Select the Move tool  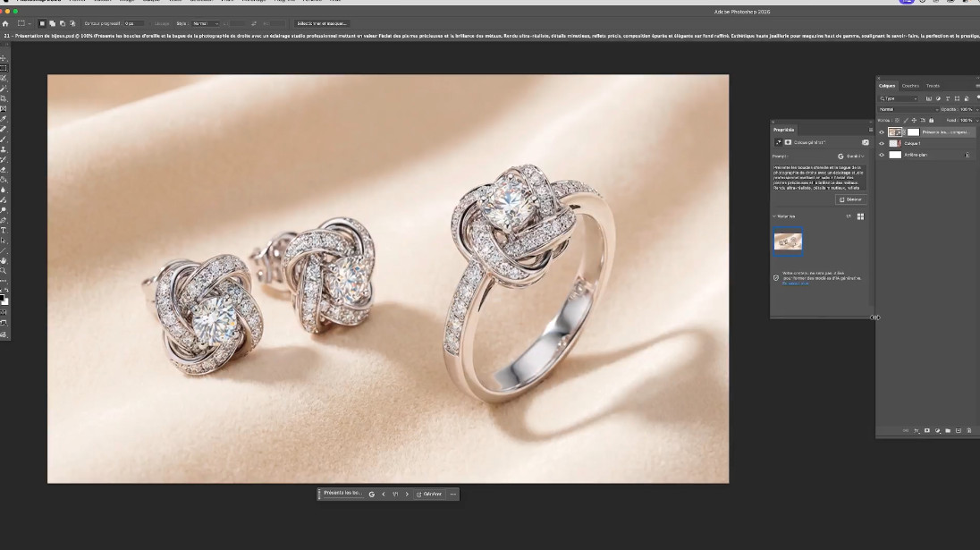click(x=4, y=58)
